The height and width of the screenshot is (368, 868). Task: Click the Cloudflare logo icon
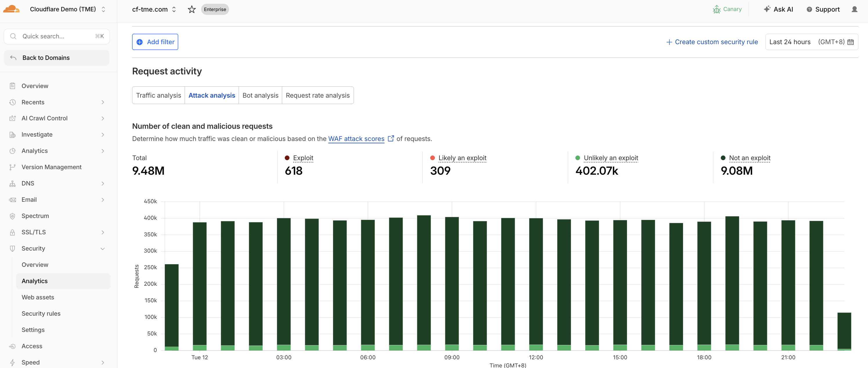(x=11, y=9)
